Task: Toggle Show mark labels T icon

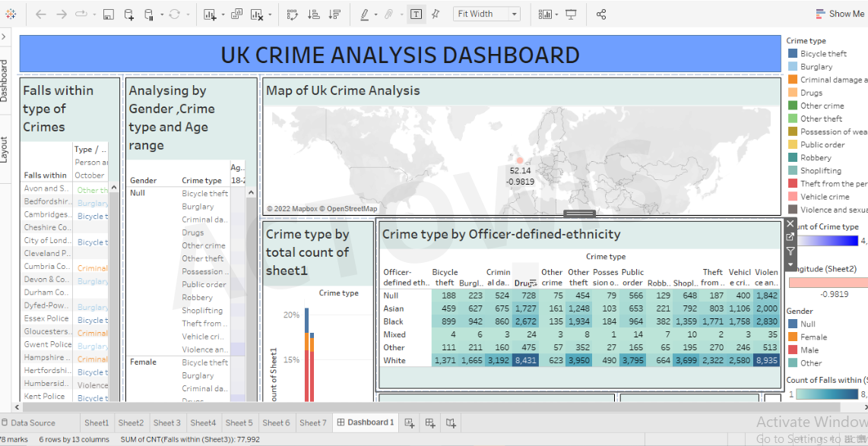Action: (416, 14)
